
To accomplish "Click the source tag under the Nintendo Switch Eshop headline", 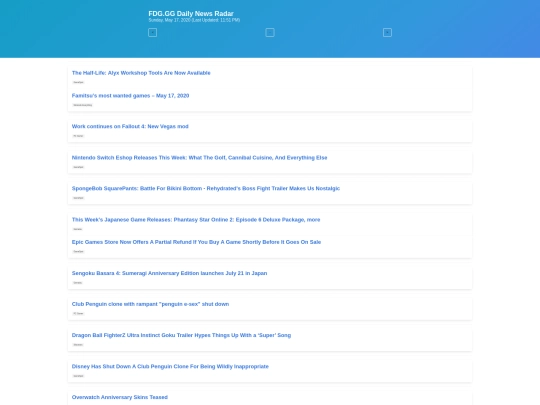I will pyautogui.click(x=79, y=167).
